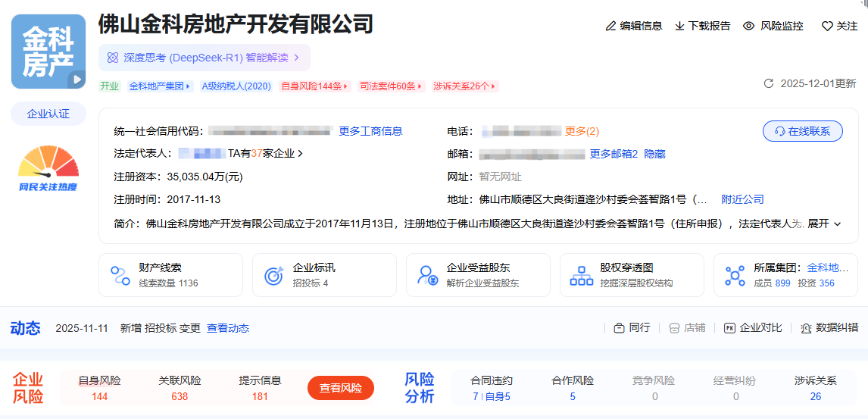Click the heart icon beside 关注
868x419 pixels.
pos(827,26)
